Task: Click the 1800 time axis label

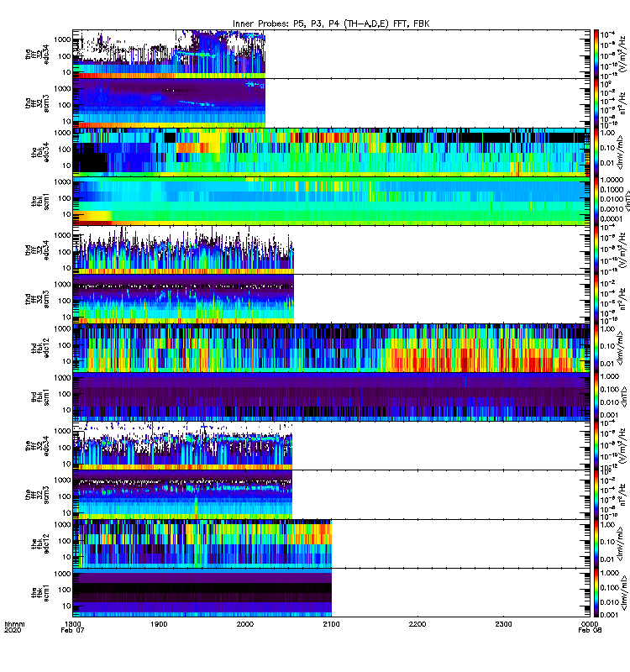Action: [x=73, y=624]
